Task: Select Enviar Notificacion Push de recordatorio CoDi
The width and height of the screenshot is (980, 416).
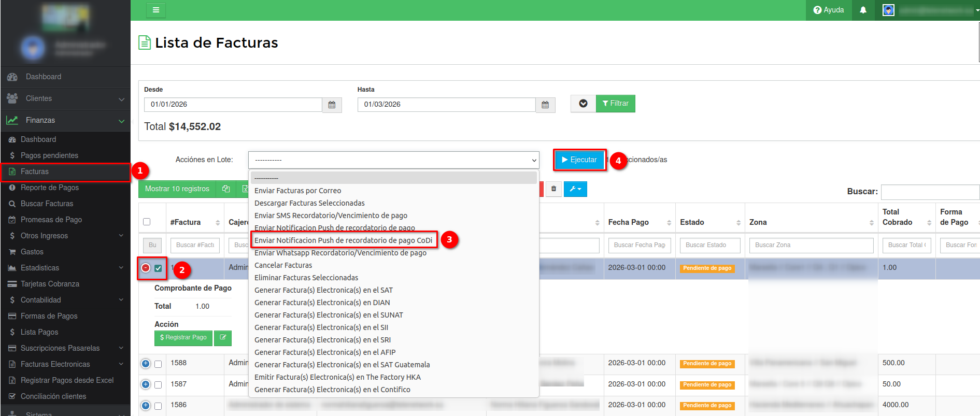Action: [x=343, y=240]
